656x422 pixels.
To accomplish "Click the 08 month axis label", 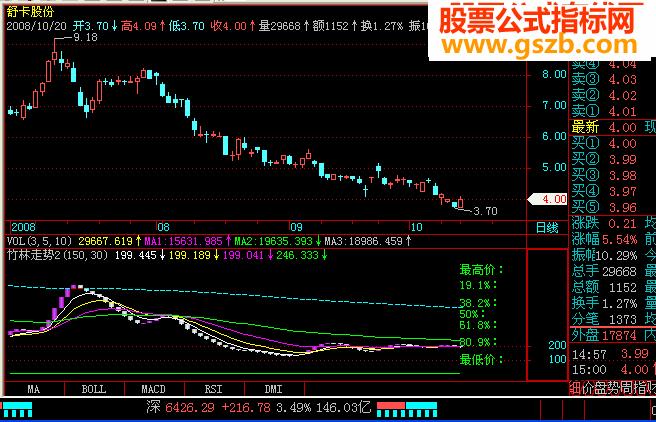I will tap(163, 227).
